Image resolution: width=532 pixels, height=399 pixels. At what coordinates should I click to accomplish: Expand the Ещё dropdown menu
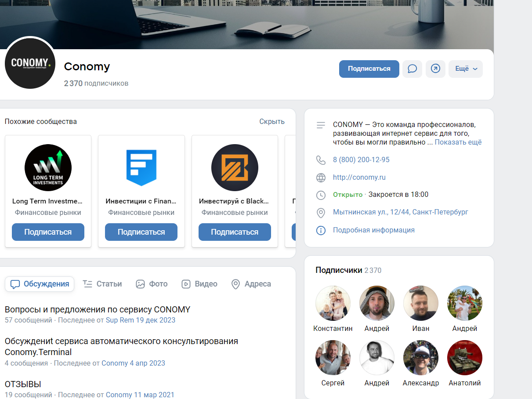pos(466,69)
